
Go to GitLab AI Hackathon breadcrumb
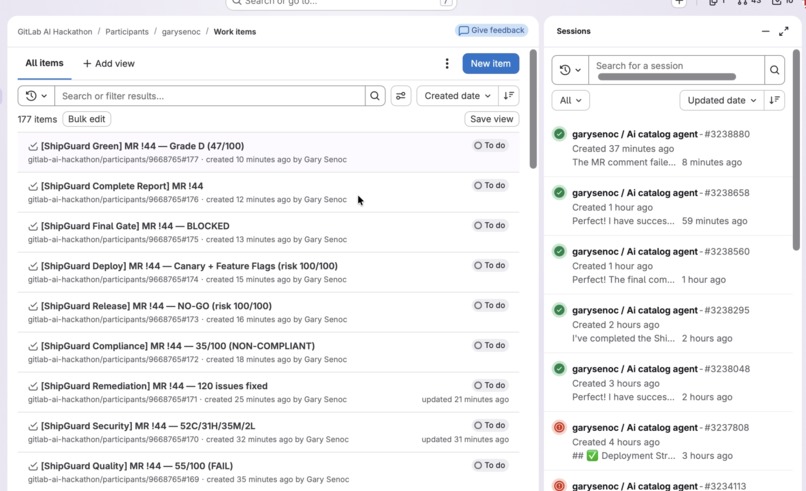pyautogui.click(x=55, y=31)
